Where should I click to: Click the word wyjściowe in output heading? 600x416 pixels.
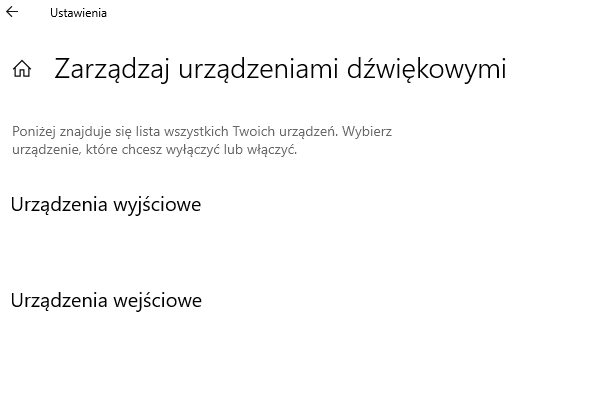pos(157,204)
